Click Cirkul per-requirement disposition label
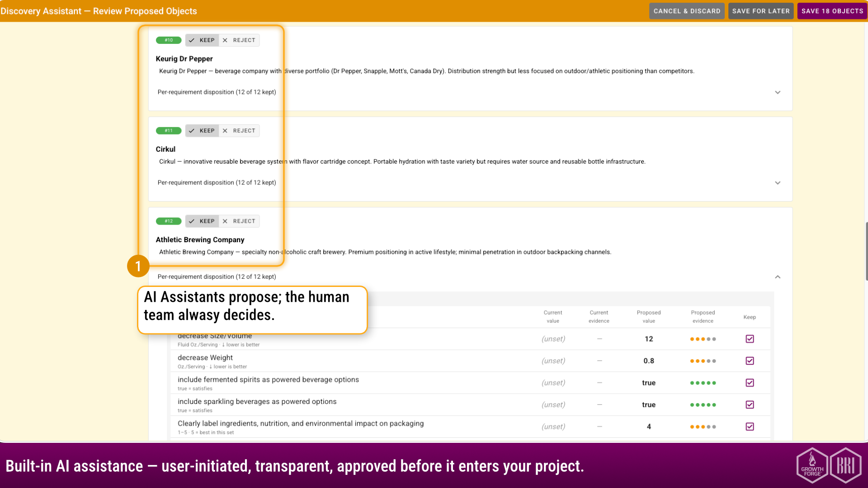The height and width of the screenshot is (488, 868). [217, 183]
